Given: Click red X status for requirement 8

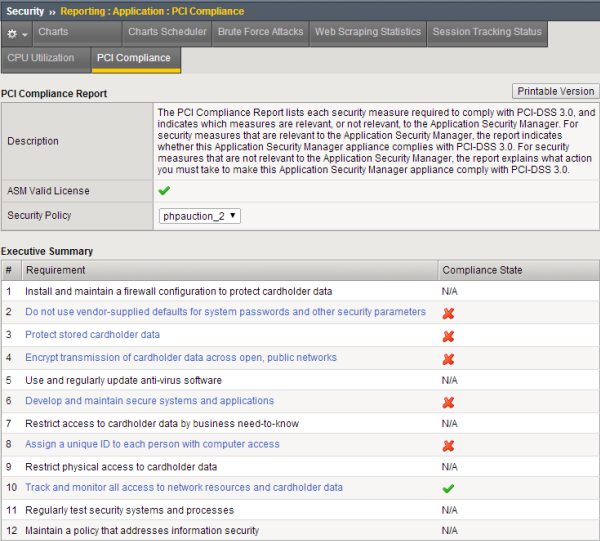Looking at the screenshot, I should [449, 446].
